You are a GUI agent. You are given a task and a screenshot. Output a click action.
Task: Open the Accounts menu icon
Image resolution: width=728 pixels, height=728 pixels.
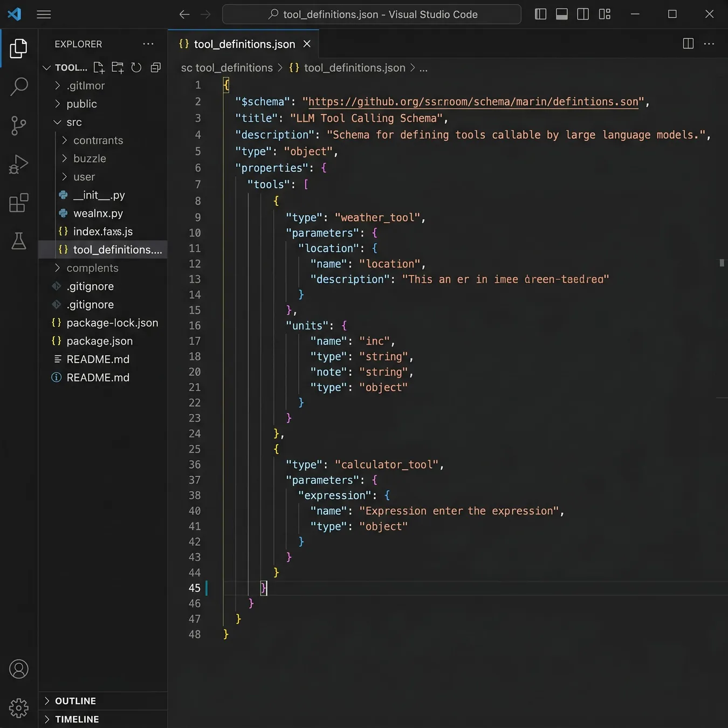[x=19, y=669]
